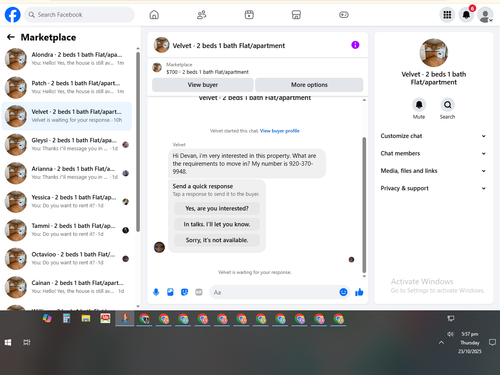The width and height of the screenshot is (500, 375).
Task: Click Velvet listing thumbnail in chat header
Action: click(x=161, y=45)
